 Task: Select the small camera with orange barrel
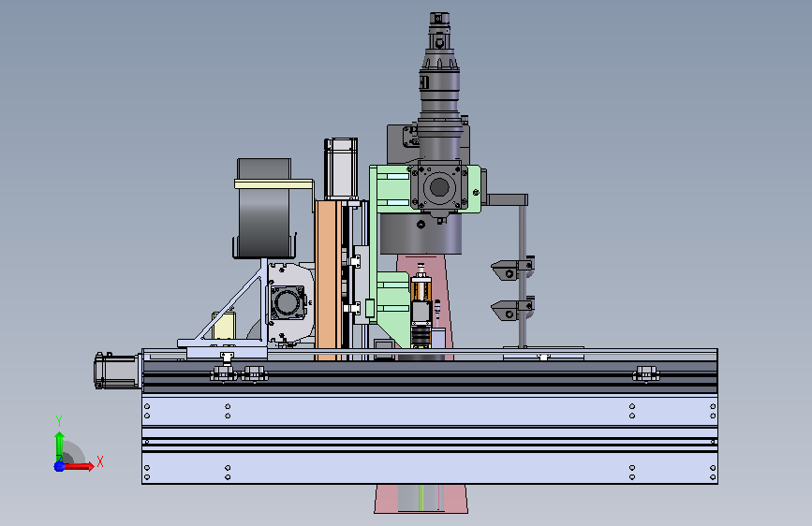[x=421, y=305]
